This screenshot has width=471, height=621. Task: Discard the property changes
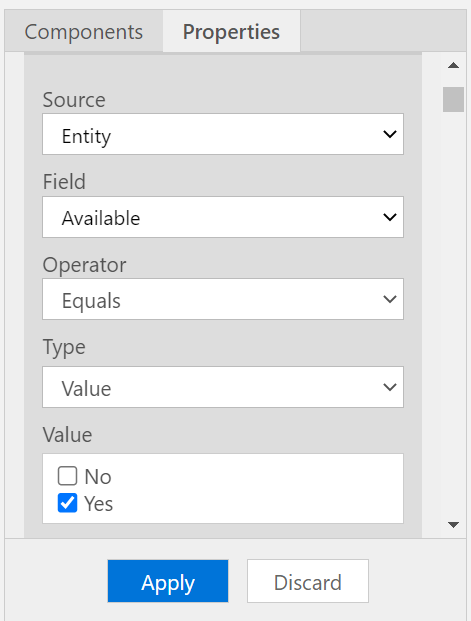click(x=308, y=581)
